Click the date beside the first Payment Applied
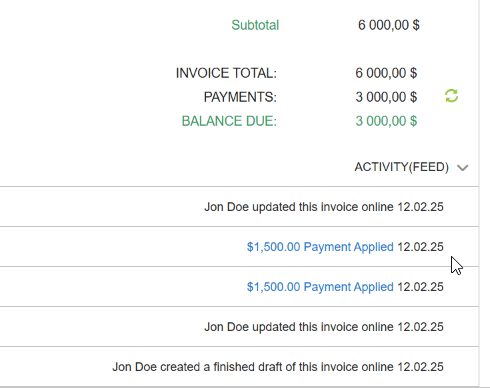The width and height of the screenshot is (490, 388). 420,247
